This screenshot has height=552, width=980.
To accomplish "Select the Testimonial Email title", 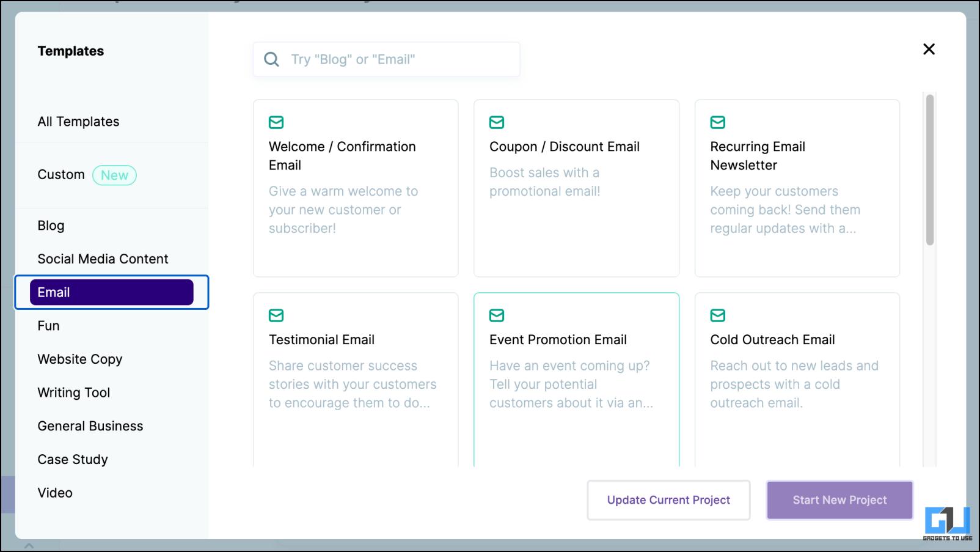I will [x=321, y=340].
